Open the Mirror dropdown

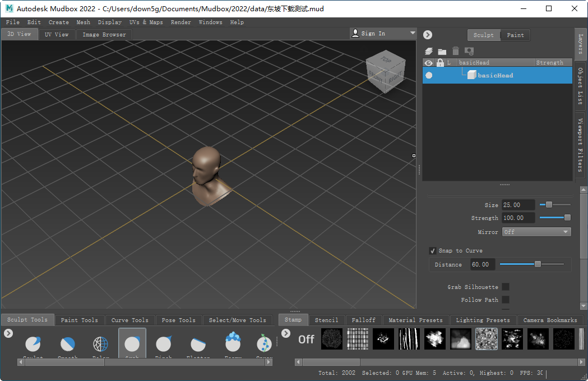point(536,231)
